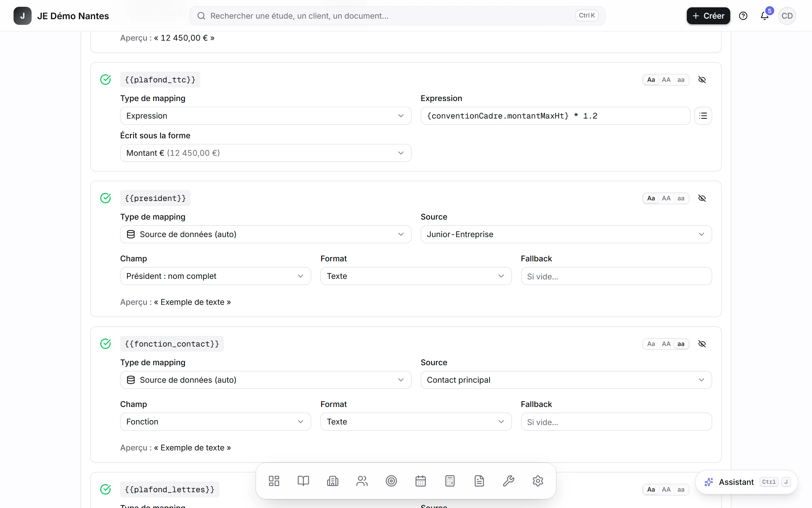Click the {{fonction_contact}} variable tag
812x508 pixels.
pos(172,344)
